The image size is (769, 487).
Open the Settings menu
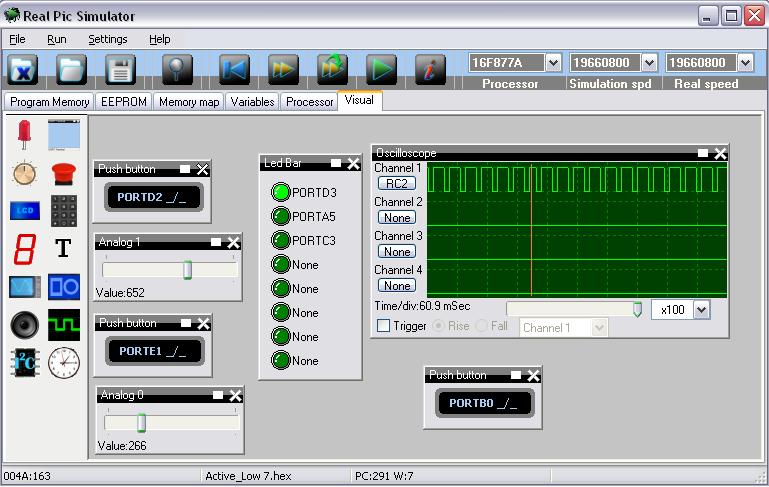coord(108,39)
